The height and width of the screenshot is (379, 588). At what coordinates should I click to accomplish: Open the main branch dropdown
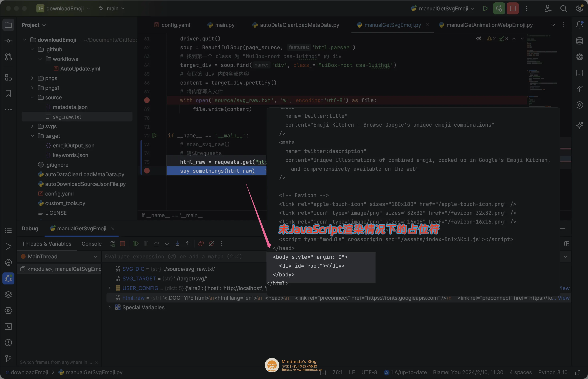pyautogui.click(x=112, y=9)
